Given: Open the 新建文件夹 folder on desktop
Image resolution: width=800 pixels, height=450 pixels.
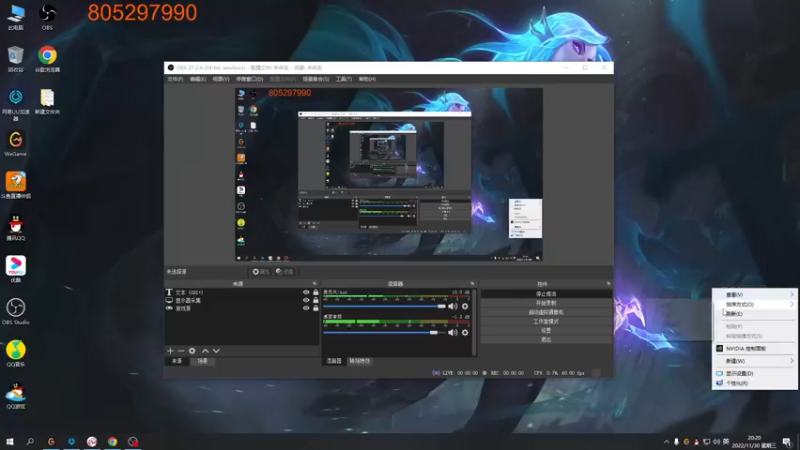Looking at the screenshot, I should point(47,101).
